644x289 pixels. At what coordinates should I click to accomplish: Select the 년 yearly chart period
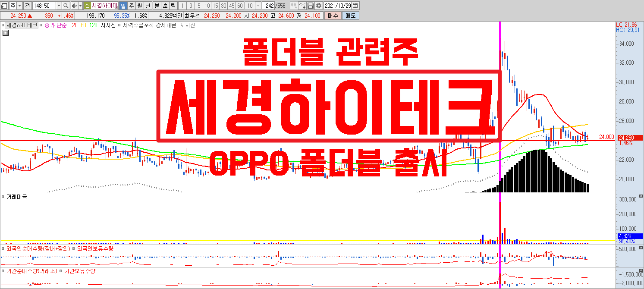pos(148,6)
